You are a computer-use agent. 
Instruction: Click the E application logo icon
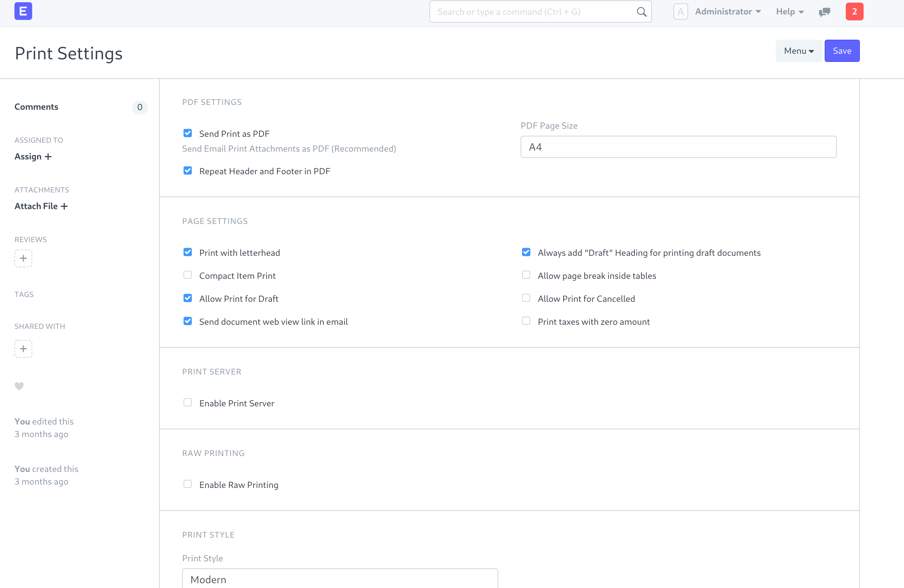[x=24, y=11]
